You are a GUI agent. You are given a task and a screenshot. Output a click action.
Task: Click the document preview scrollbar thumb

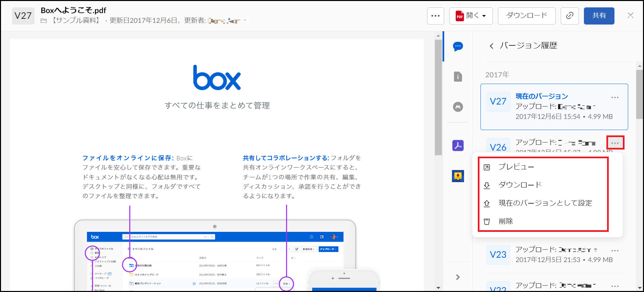438,97
